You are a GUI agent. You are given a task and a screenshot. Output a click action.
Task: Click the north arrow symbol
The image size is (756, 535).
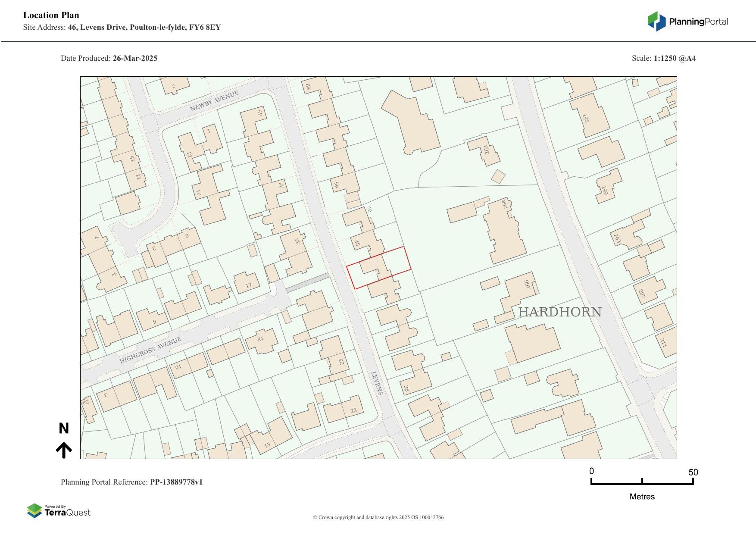pos(64,450)
